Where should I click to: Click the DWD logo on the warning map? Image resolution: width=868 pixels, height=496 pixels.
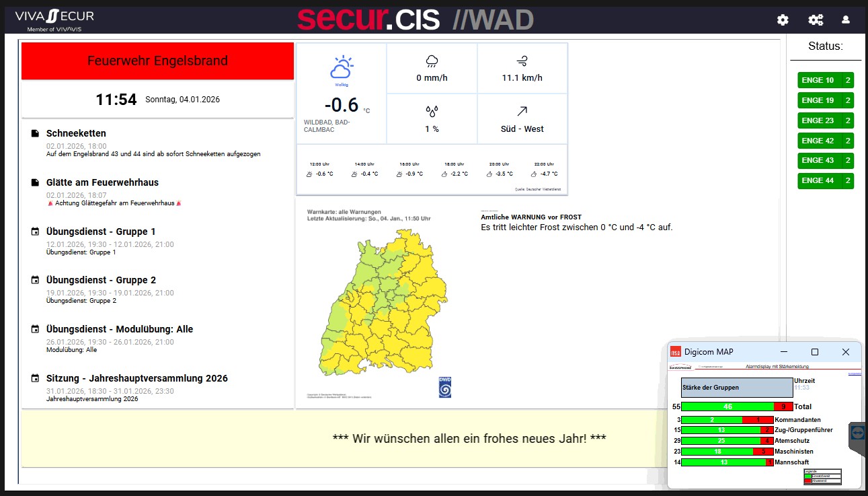(445, 386)
